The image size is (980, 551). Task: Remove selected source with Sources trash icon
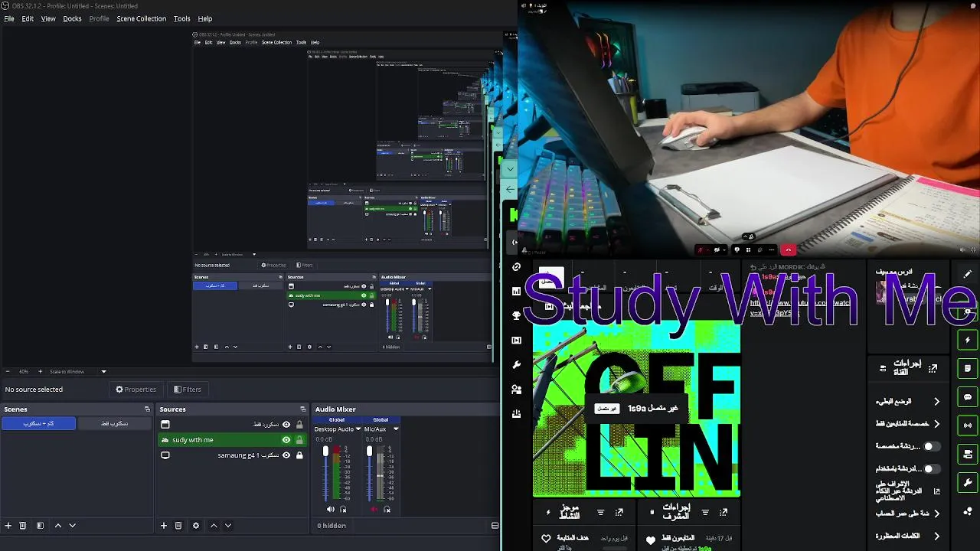point(178,526)
